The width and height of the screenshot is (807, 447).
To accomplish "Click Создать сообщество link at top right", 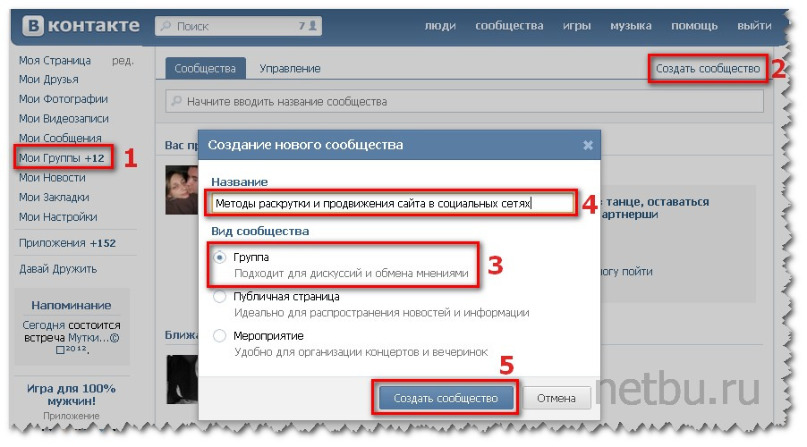I will 708,68.
